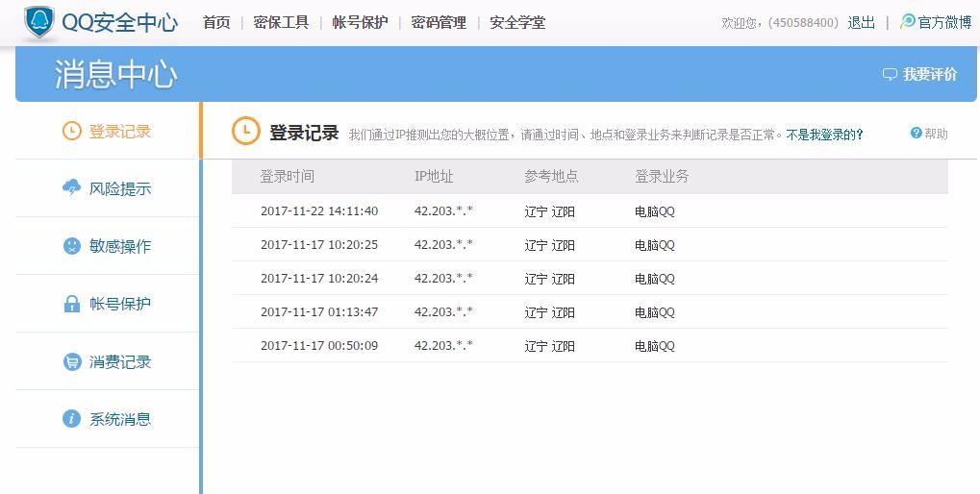Open the 帮助 help link
980x494 pixels.
(x=936, y=134)
